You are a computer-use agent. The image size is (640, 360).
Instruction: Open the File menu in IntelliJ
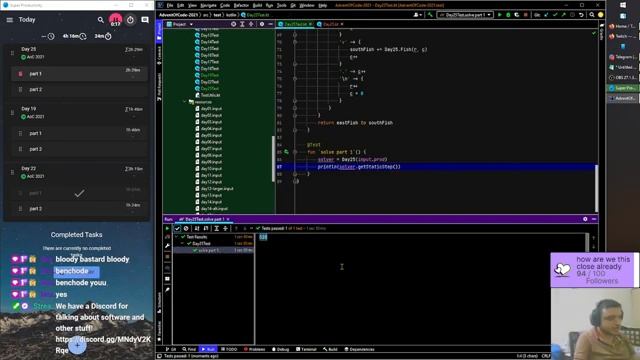[x=170, y=5]
